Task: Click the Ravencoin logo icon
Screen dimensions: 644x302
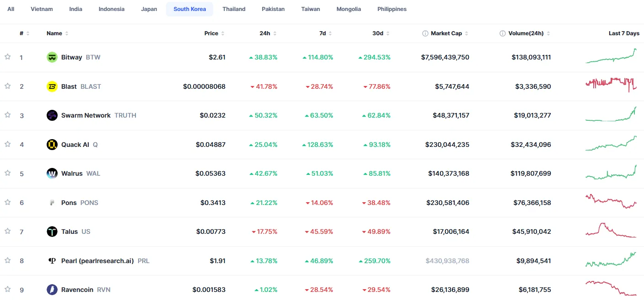Action: coord(52,290)
